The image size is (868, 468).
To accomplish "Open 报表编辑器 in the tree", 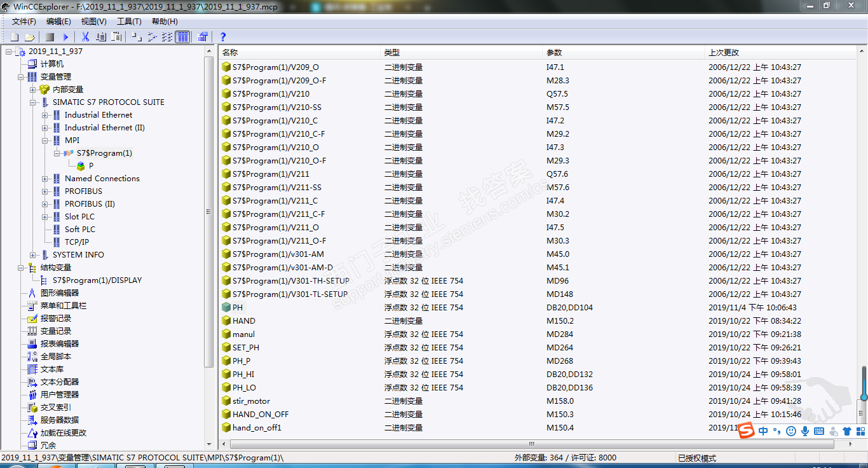I will [60, 344].
